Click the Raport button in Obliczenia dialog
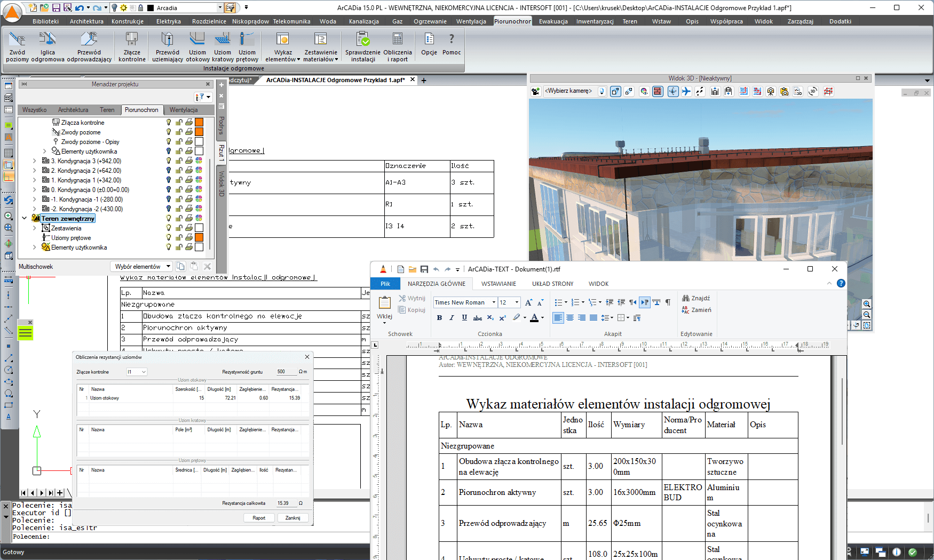Viewport: 934px width, 560px height. (x=259, y=518)
